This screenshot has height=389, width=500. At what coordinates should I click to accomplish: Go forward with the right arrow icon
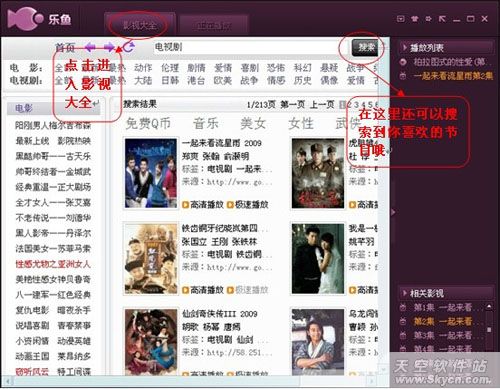click(x=109, y=47)
